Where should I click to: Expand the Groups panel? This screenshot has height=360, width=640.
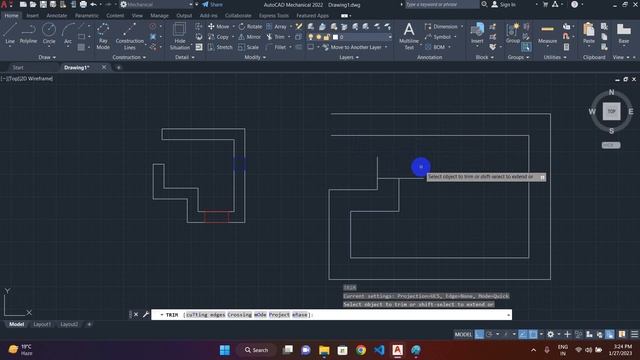pyautogui.click(x=518, y=58)
